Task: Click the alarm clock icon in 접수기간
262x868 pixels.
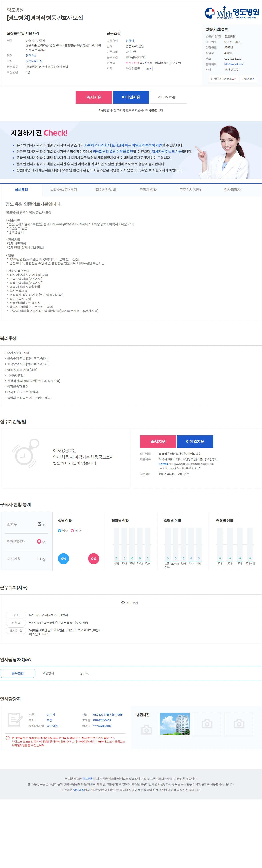Action: click(26, 453)
